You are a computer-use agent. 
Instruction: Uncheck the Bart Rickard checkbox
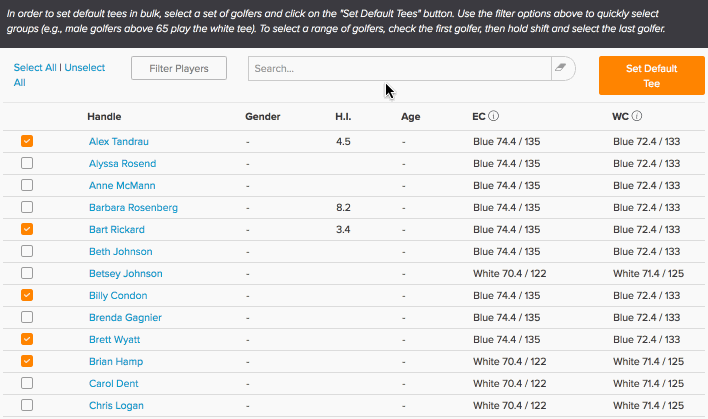[x=27, y=229]
